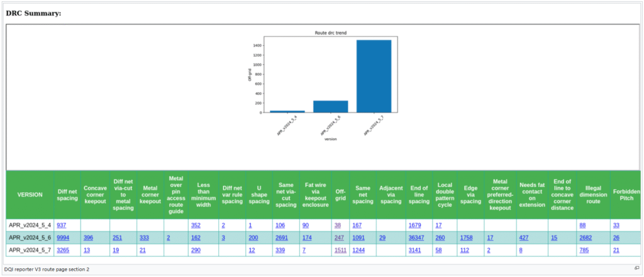The width and height of the screenshot is (644, 277).
Task: Open Same net via-cut spacing 2691
Action: click(x=282, y=237)
